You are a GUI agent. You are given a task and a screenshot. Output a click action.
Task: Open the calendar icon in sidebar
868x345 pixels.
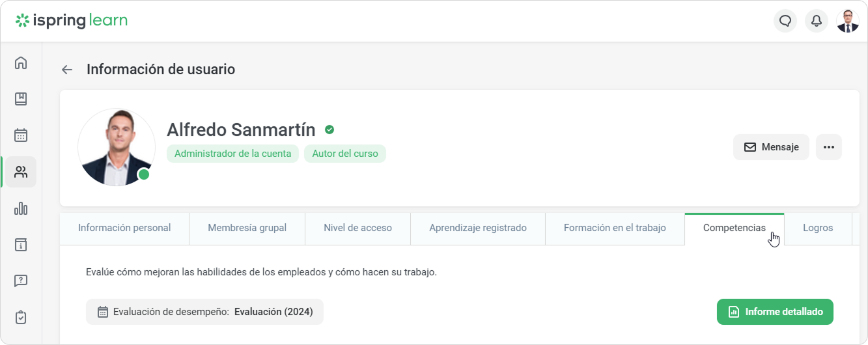21,135
